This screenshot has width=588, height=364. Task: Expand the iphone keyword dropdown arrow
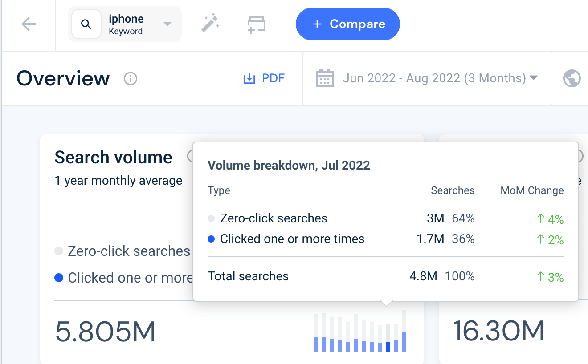coord(167,24)
